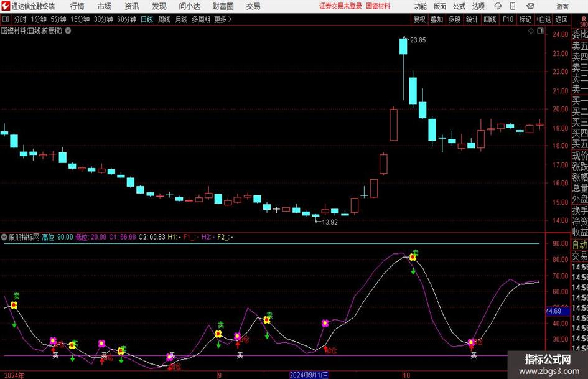Open the 多周期 multi-period view
This screenshot has height=379, width=588.
point(201,19)
